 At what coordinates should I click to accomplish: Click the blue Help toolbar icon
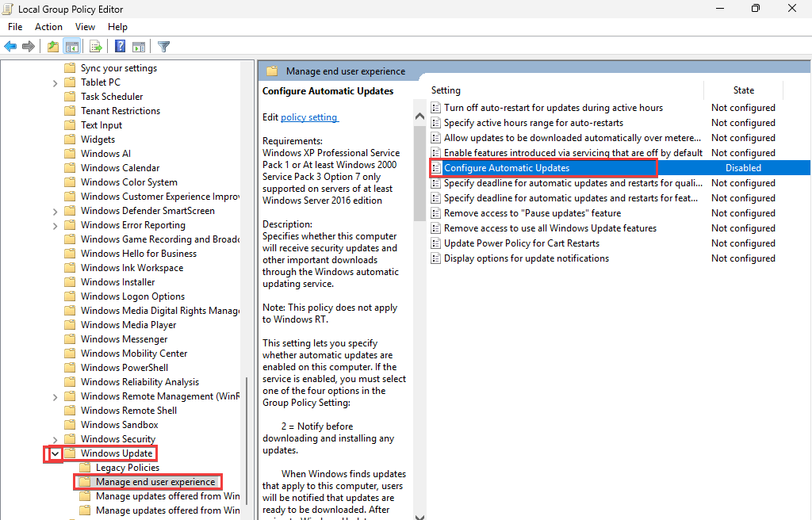(x=120, y=47)
